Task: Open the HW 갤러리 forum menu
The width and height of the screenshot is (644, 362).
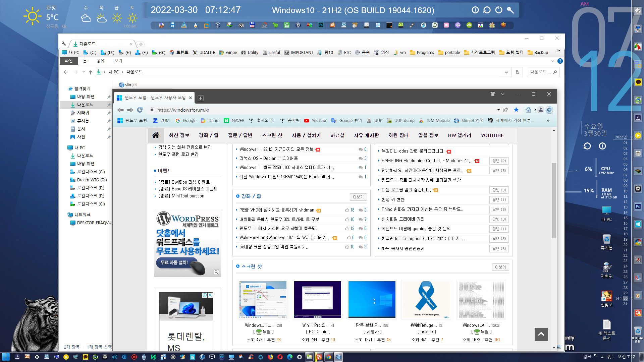Action: click(x=460, y=135)
